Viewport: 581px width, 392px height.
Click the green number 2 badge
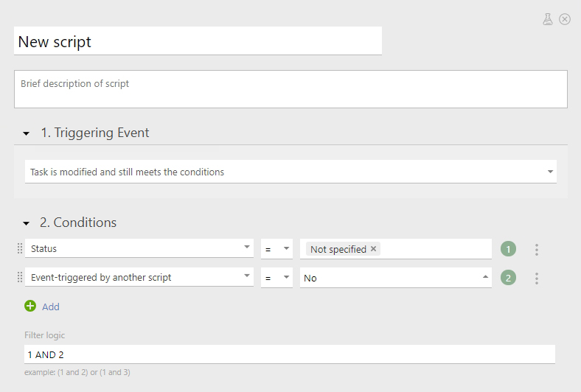508,278
